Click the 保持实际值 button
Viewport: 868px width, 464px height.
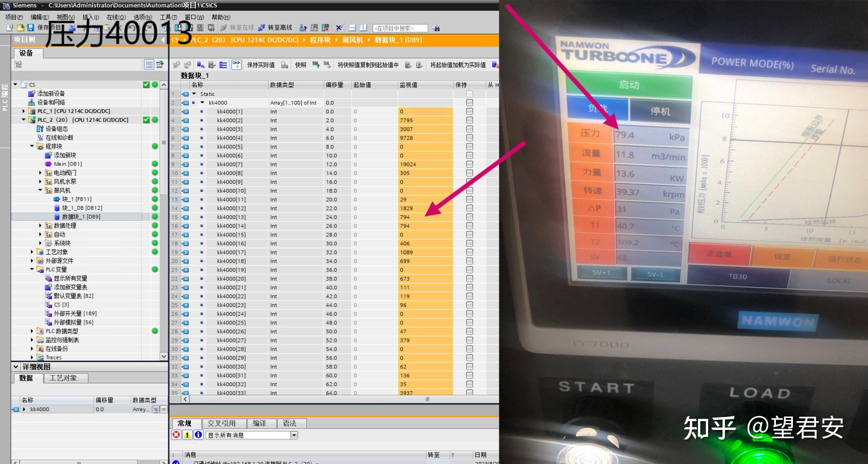pyautogui.click(x=261, y=65)
